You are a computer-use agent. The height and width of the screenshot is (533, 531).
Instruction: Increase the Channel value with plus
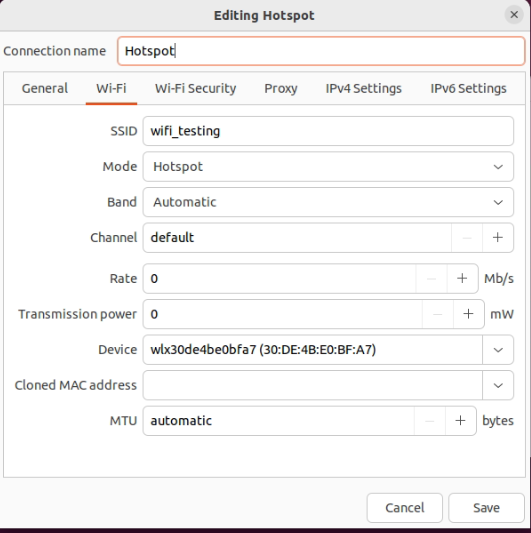click(498, 238)
